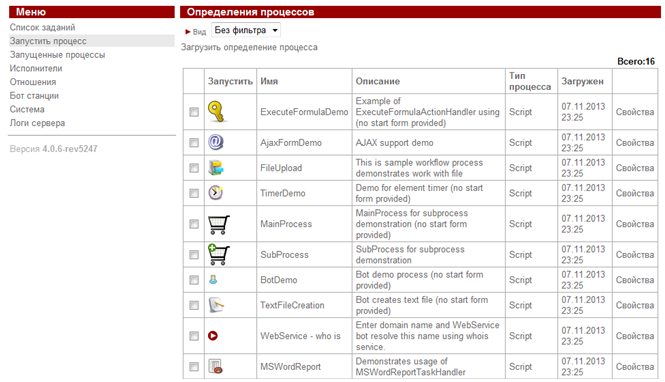Open Свойства for AjaxFormDemo
The image size is (665, 382).
pyautogui.click(x=635, y=142)
